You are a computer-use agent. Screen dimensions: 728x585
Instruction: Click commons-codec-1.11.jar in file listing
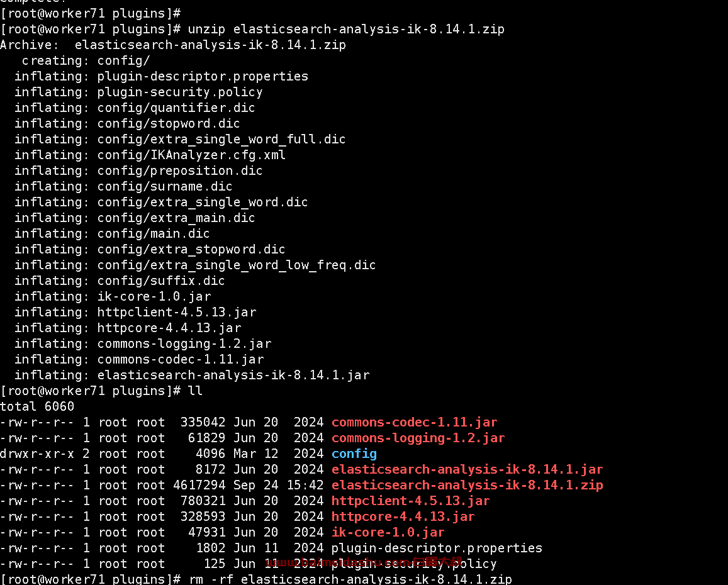point(414,422)
